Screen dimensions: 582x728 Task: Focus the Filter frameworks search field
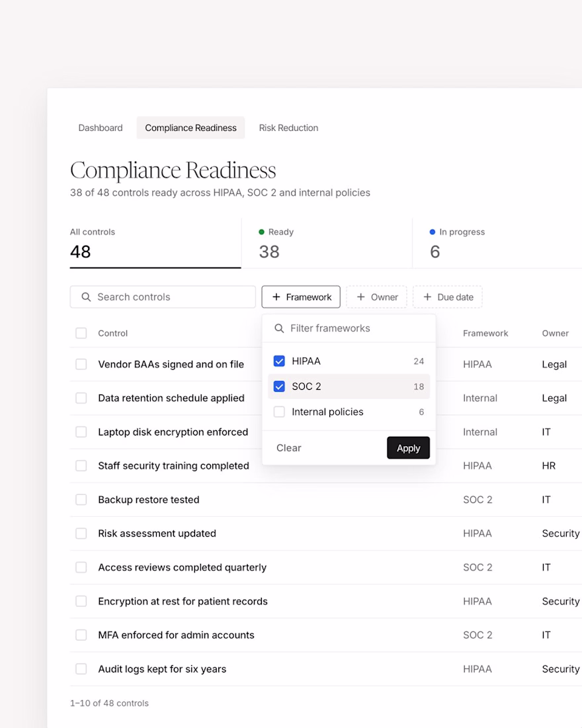pyautogui.click(x=349, y=328)
